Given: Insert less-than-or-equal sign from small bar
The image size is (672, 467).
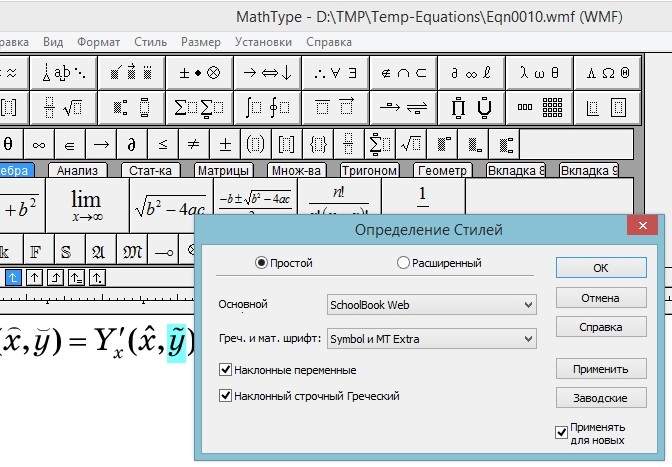Looking at the screenshot, I should point(163,144).
